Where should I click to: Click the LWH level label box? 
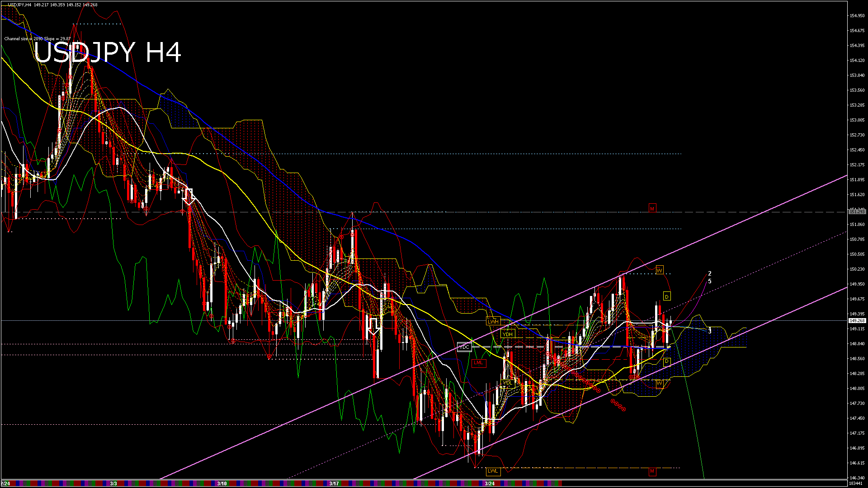[493, 322]
